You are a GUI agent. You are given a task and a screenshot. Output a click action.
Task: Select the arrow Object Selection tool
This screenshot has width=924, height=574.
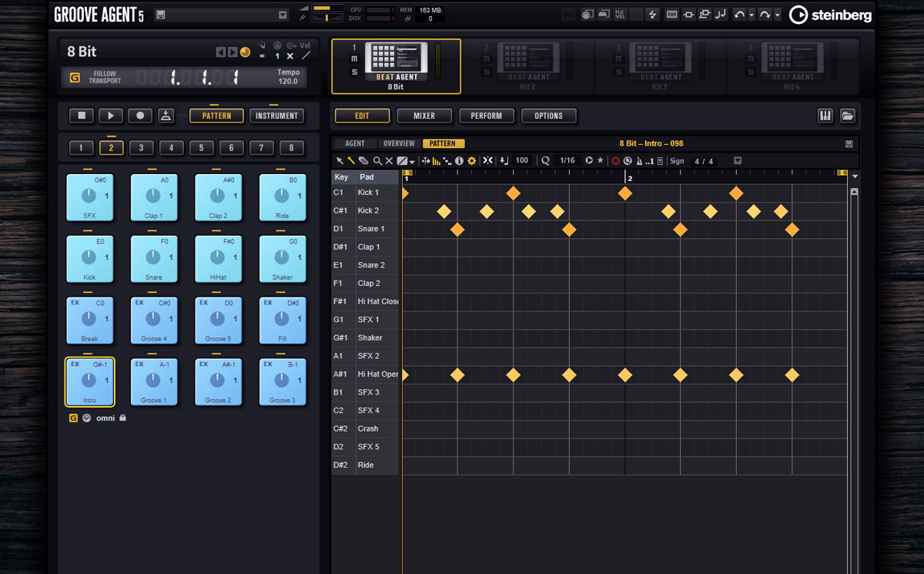(340, 160)
